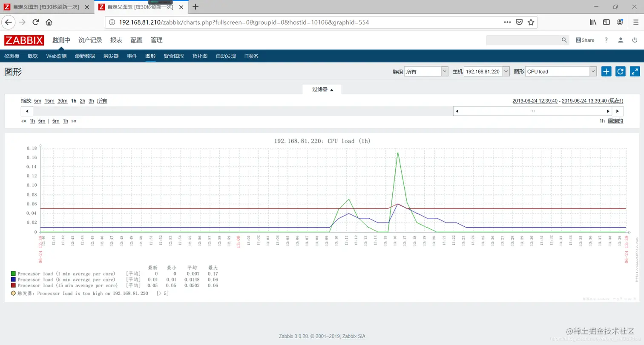Step timeline left with arrow button

(x=27, y=111)
